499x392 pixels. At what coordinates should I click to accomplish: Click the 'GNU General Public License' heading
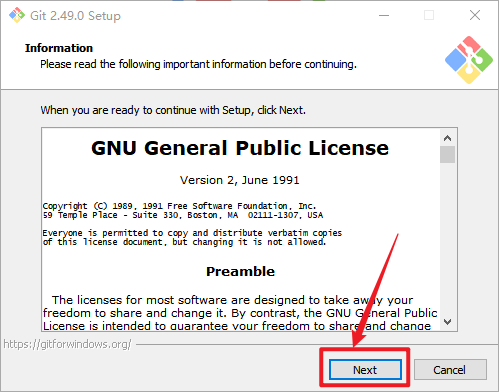coord(240,148)
